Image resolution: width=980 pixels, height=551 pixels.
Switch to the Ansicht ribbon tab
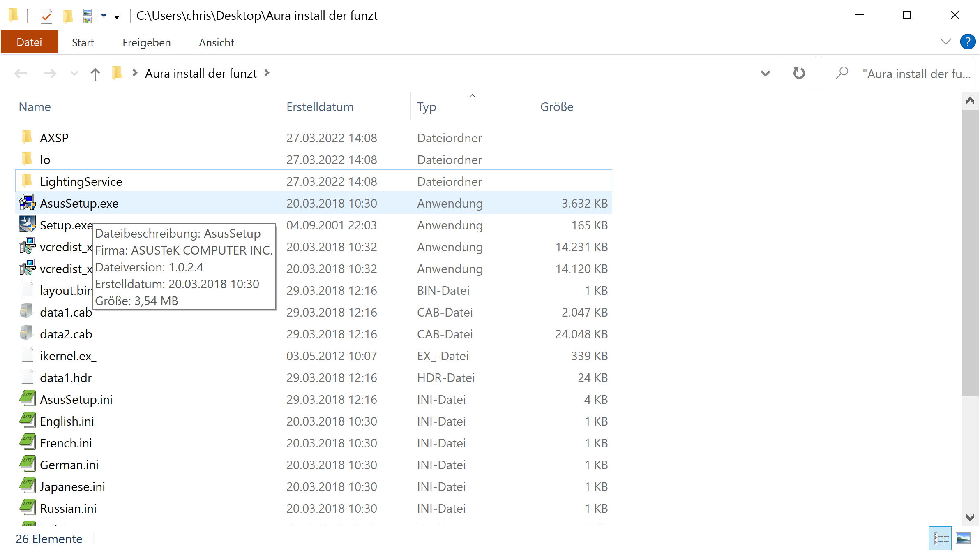(x=216, y=42)
